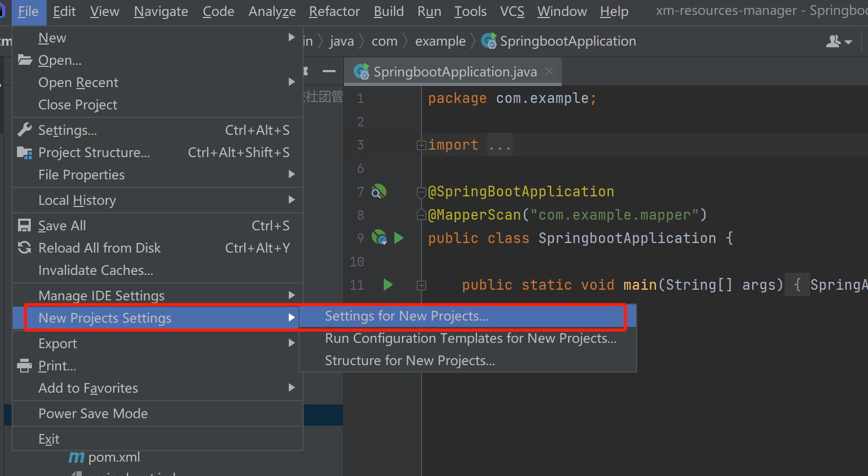Screen dimensions: 868x476
Task: Collapse annotation fold marker on line 7
Action: click(x=421, y=192)
